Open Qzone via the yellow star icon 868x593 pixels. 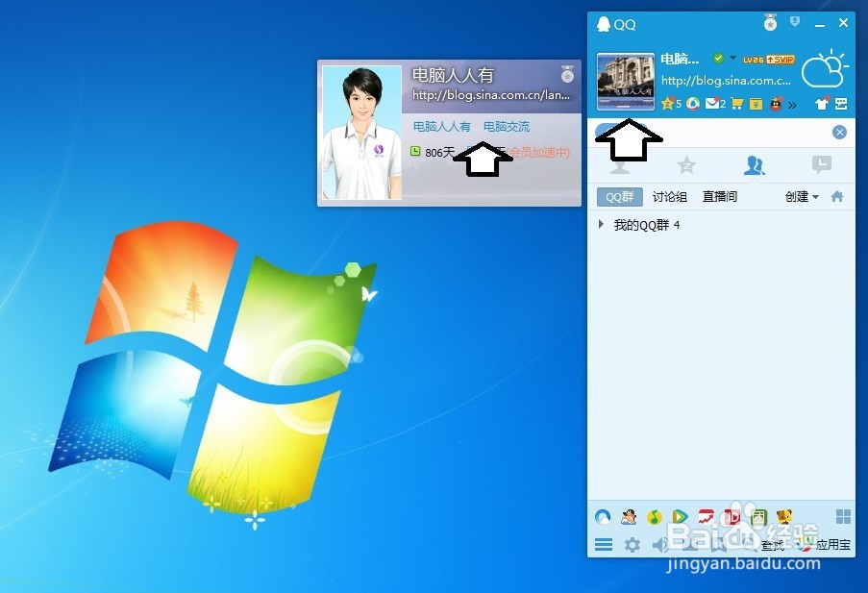668,104
